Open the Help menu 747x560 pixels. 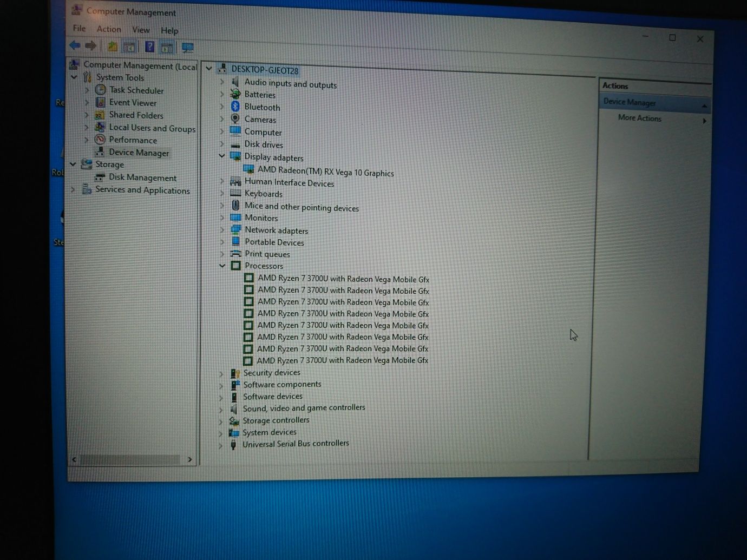coord(169,31)
